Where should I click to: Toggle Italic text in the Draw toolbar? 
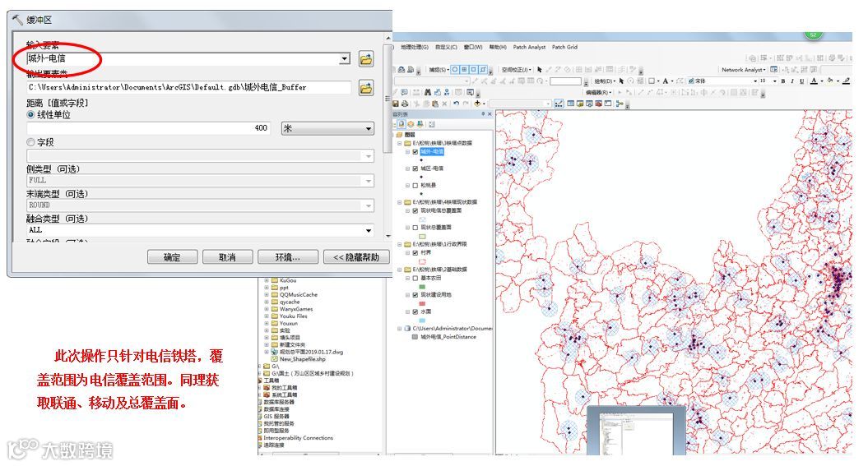[x=792, y=81]
